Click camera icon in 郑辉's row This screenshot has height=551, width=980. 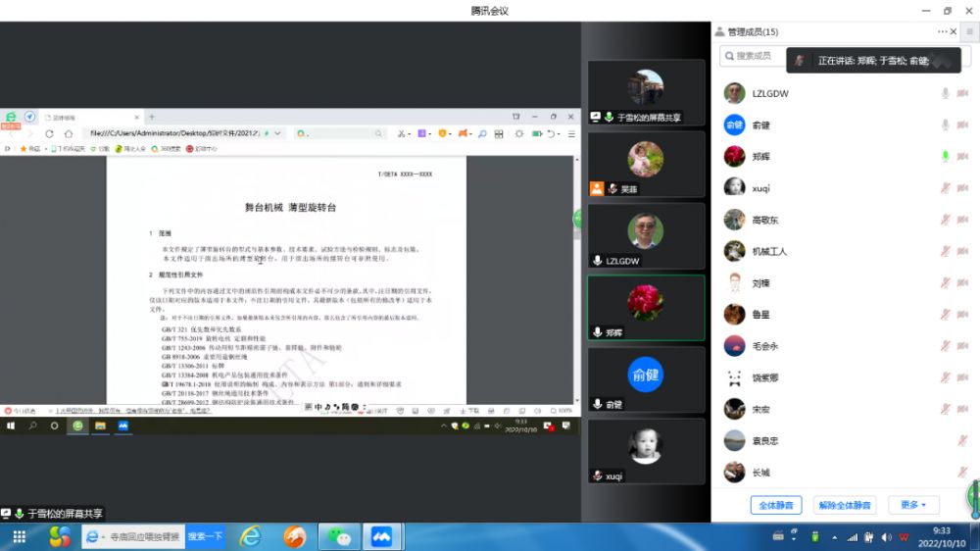click(962, 156)
